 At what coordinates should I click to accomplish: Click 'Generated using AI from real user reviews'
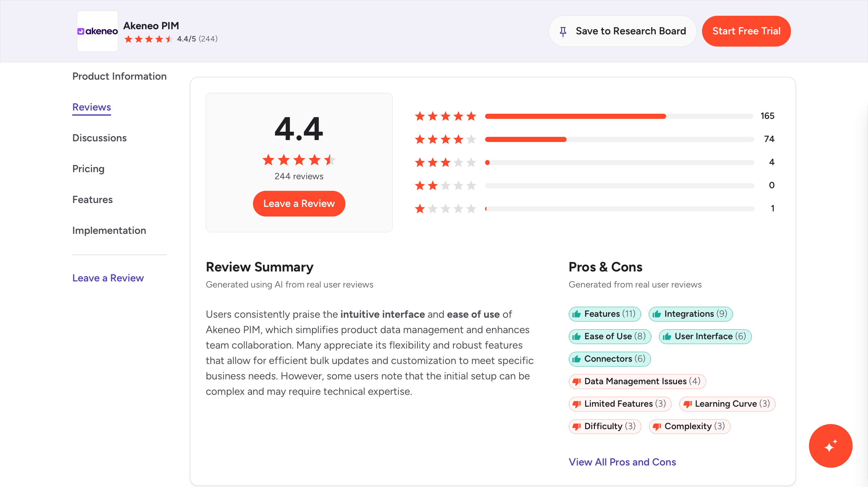(290, 285)
